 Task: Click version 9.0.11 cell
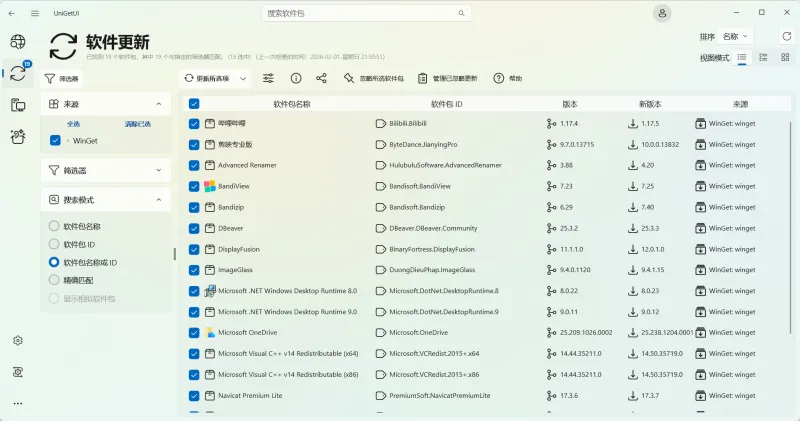(x=569, y=312)
